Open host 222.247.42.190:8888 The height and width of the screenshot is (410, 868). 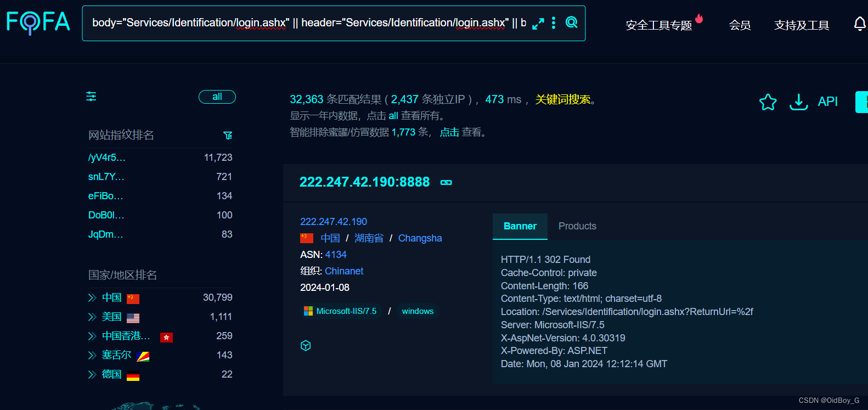(x=364, y=182)
